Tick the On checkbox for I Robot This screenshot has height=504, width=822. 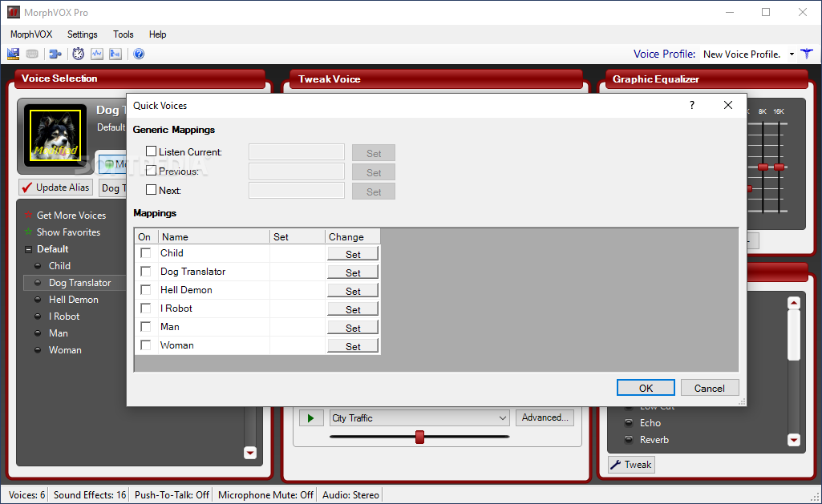click(x=146, y=308)
